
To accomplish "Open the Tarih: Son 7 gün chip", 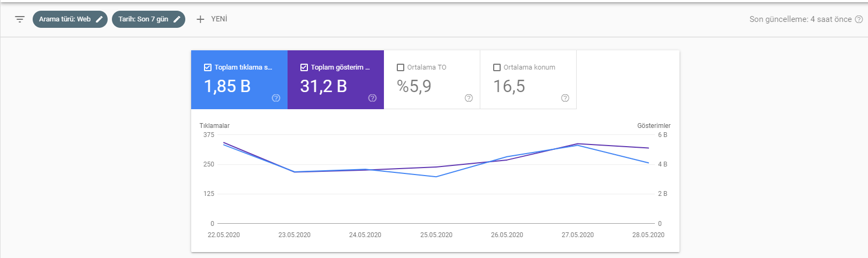I will [148, 19].
